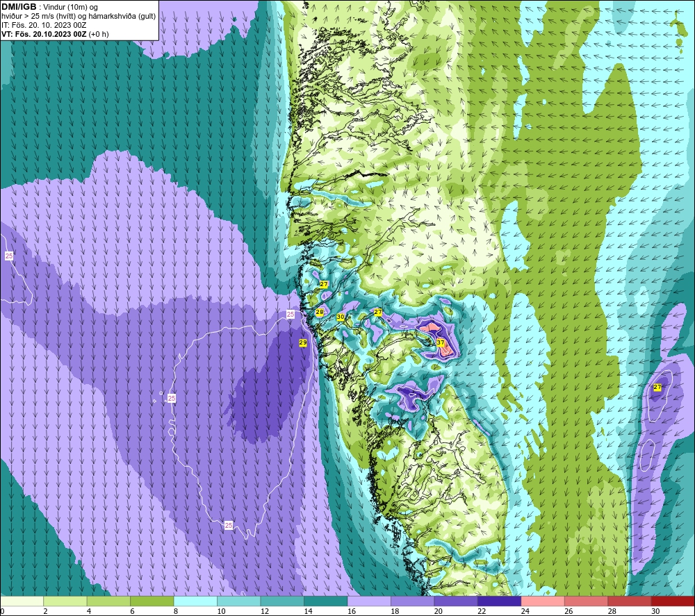Click the legend scale value 16

point(352,611)
